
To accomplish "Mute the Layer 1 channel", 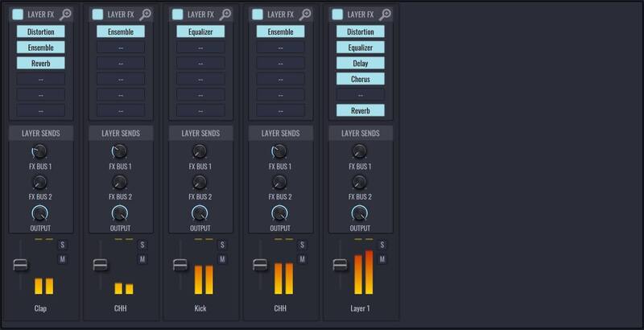I will tap(382, 259).
